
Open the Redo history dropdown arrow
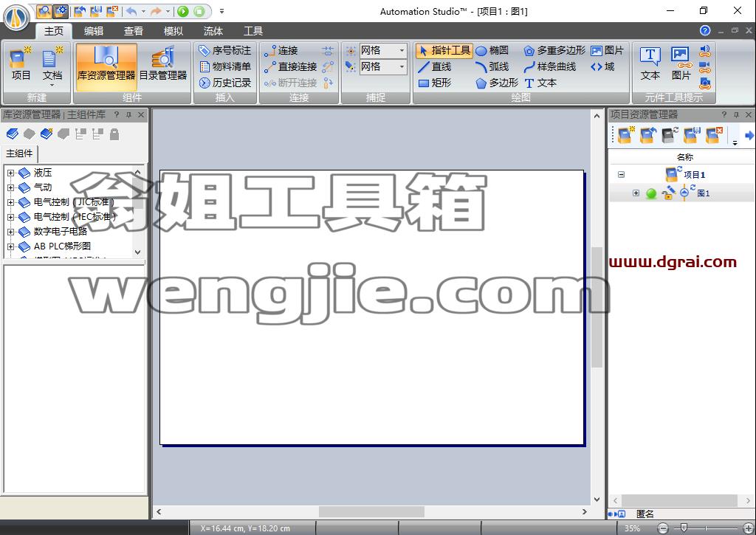(x=168, y=11)
